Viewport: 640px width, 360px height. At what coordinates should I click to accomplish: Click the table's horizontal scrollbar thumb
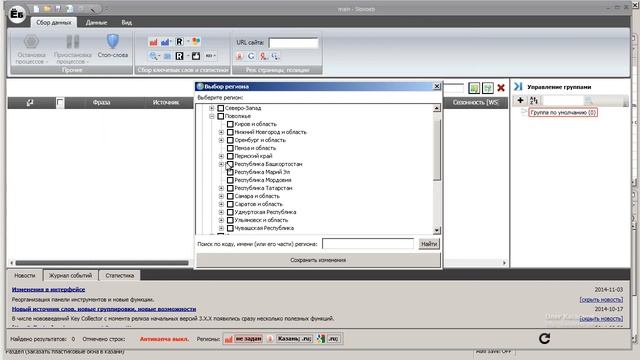pos(102,263)
